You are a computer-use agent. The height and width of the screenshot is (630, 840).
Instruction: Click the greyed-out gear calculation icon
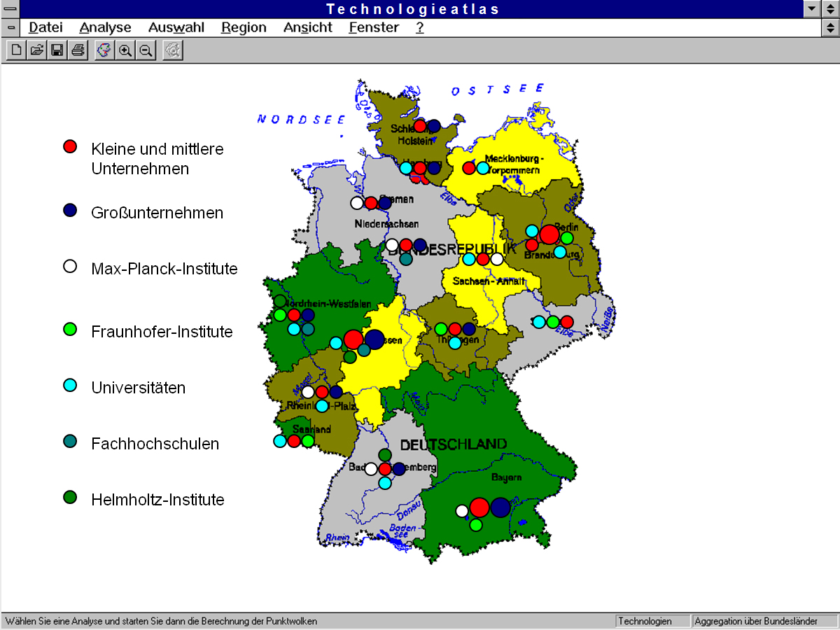click(172, 50)
